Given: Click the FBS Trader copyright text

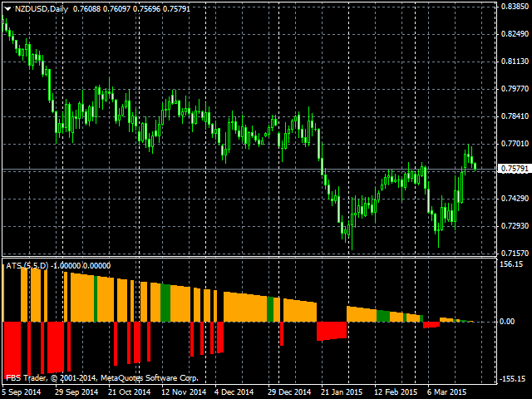Looking at the screenshot, I should pos(101,378).
